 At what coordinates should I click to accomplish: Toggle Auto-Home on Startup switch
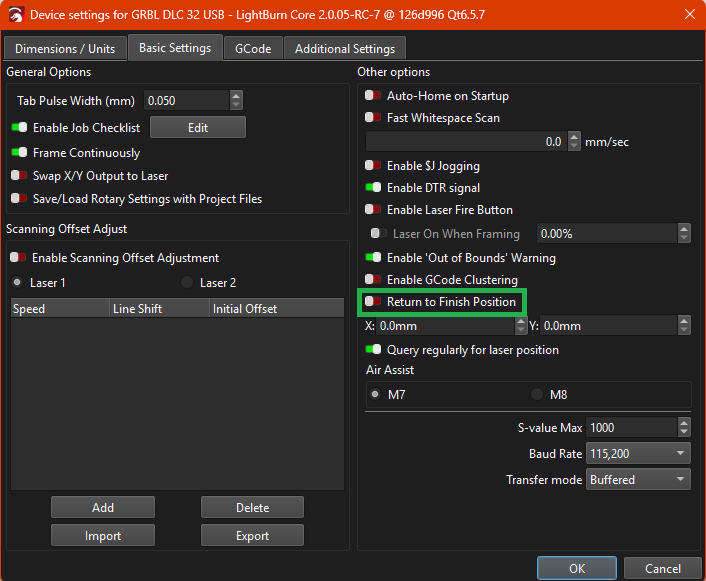tap(373, 96)
